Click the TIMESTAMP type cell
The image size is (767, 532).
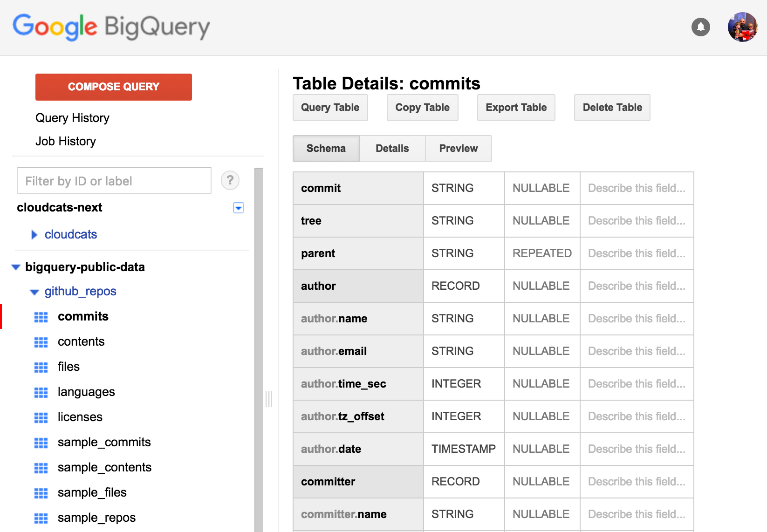click(464, 449)
